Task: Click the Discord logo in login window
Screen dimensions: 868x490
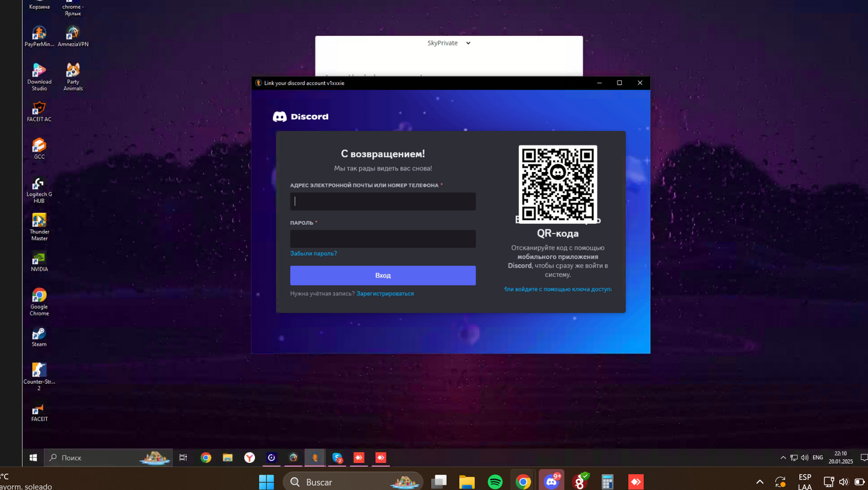Action: (301, 117)
